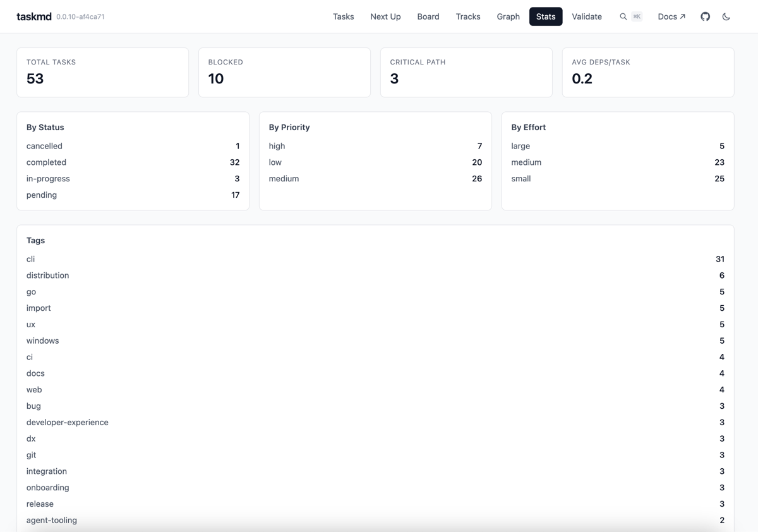Select the Blocked stat card
758x532 pixels.
284,72
